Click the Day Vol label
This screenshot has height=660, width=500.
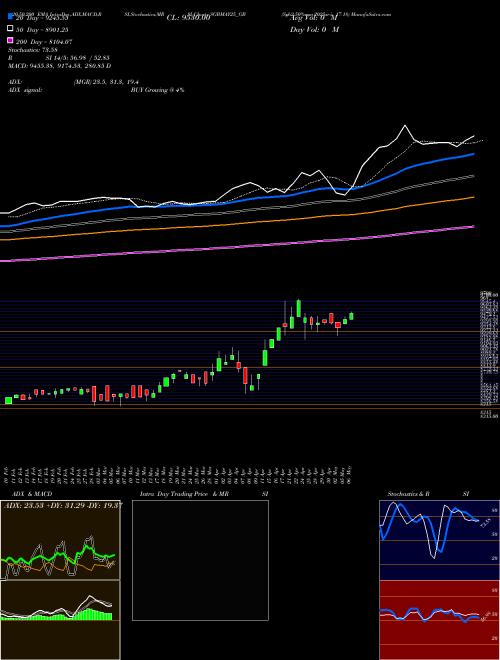[314, 29]
